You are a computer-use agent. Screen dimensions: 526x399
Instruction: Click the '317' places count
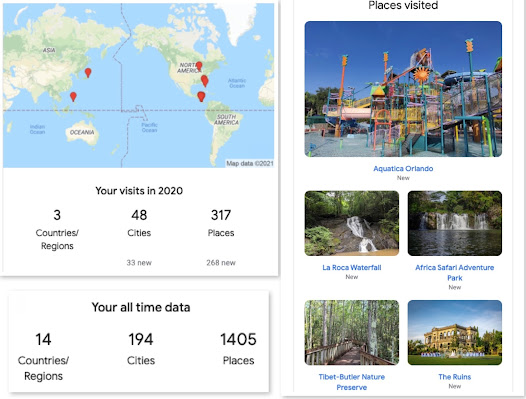(221, 215)
